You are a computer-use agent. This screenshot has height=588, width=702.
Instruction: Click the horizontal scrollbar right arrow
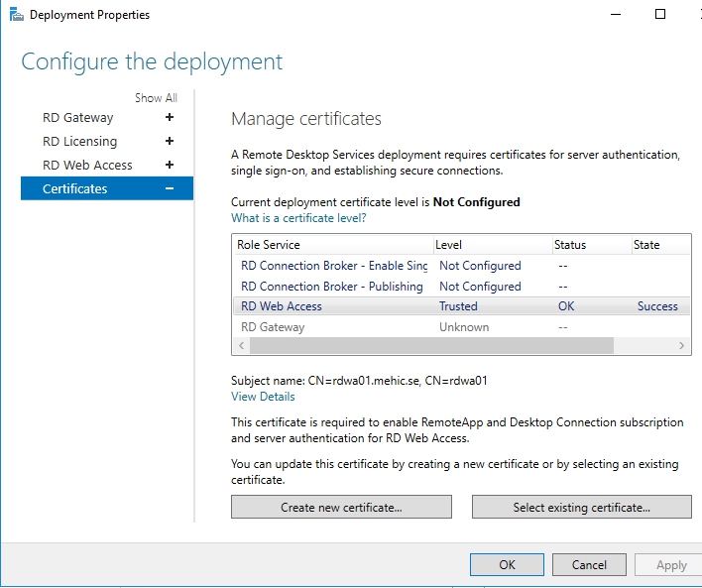coord(682,346)
